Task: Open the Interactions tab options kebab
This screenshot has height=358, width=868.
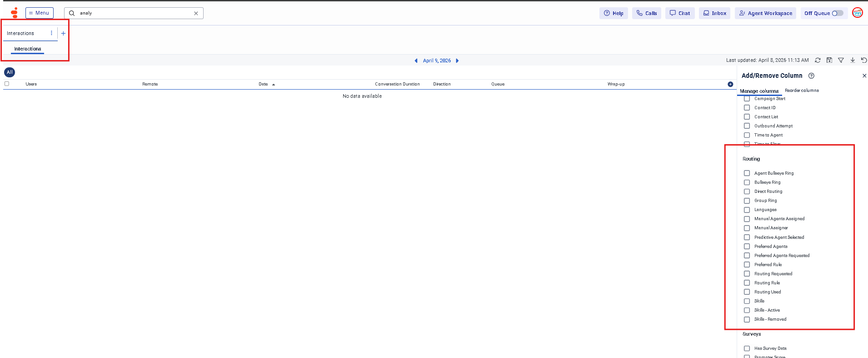Action: (51, 33)
